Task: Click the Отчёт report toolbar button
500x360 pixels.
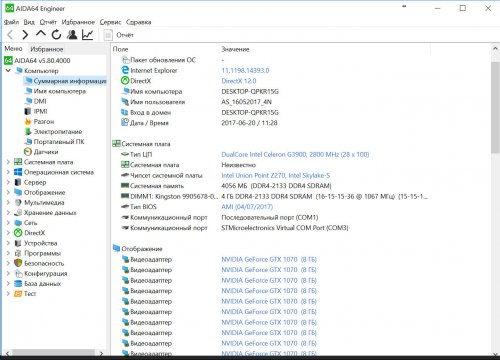Action: 118,35
